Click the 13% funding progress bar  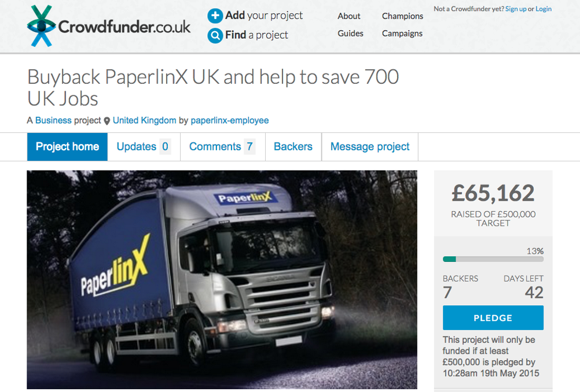click(493, 260)
